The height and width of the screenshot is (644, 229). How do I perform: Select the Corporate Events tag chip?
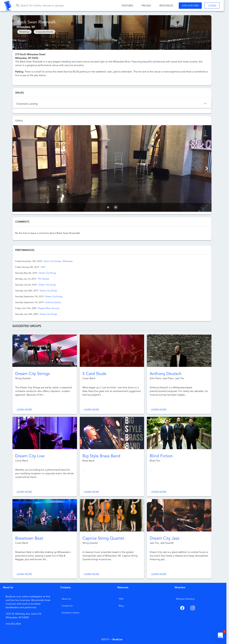(44, 32)
